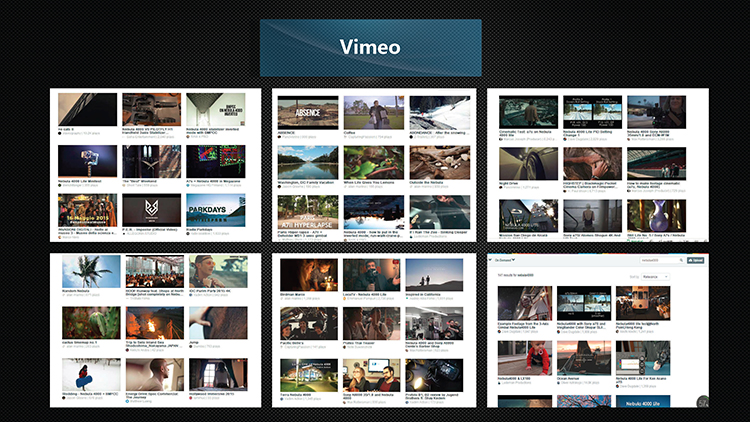This screenshot has width=750, height=422.
Task: Open the man with accordion Coffee thumbnail
Action: click(374, 112)
